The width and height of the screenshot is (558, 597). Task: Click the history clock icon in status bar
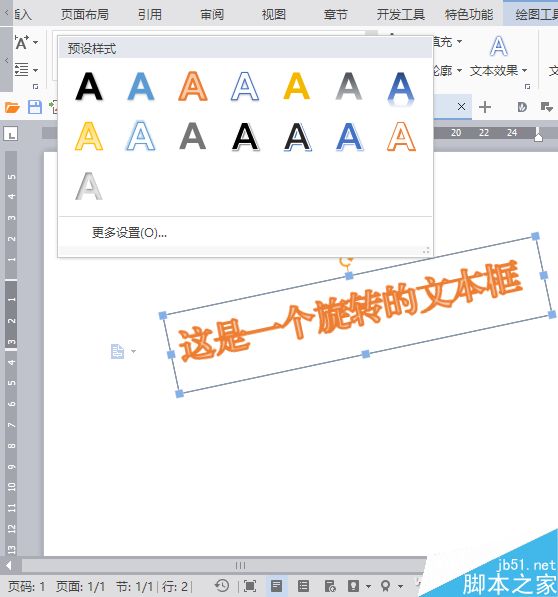click(222, 586)
